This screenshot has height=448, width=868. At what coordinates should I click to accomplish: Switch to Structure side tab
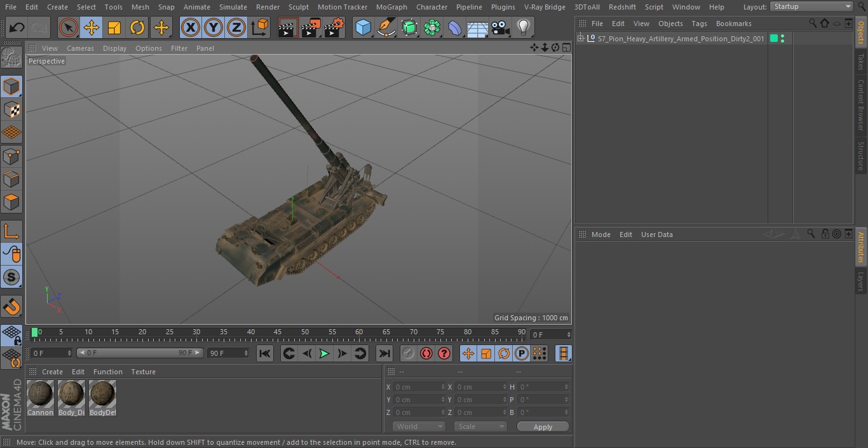click(861, 156)
